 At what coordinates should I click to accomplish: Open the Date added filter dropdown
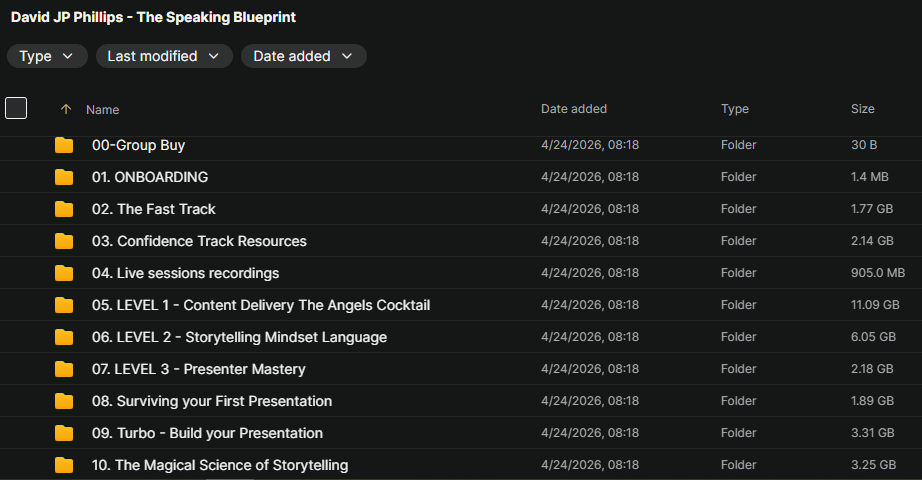point(303,56)
